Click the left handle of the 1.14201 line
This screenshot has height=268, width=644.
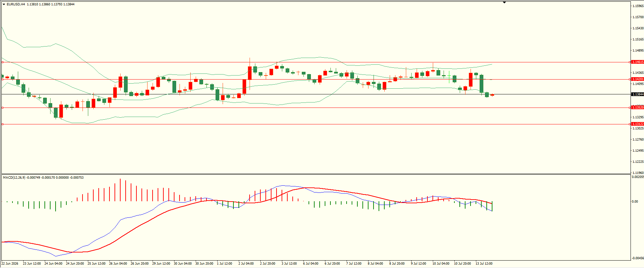tap(3, 79)
